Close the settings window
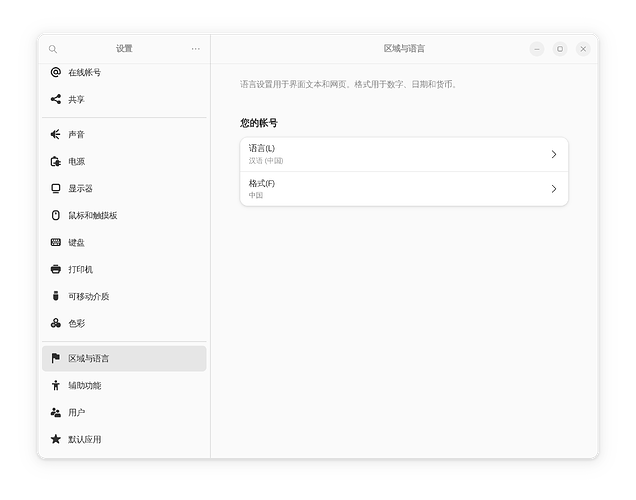Viewport: 636px width, 500px height. [x=583, y=49]
